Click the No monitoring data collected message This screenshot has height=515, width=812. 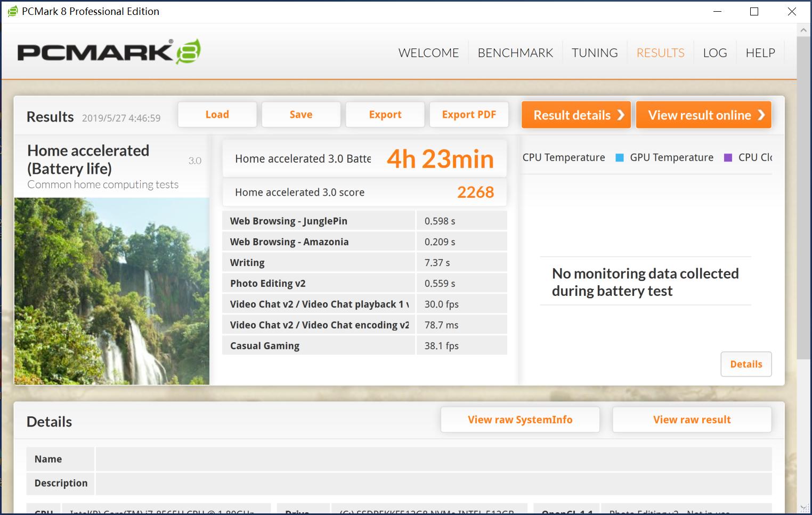click(x=645, y=282)
